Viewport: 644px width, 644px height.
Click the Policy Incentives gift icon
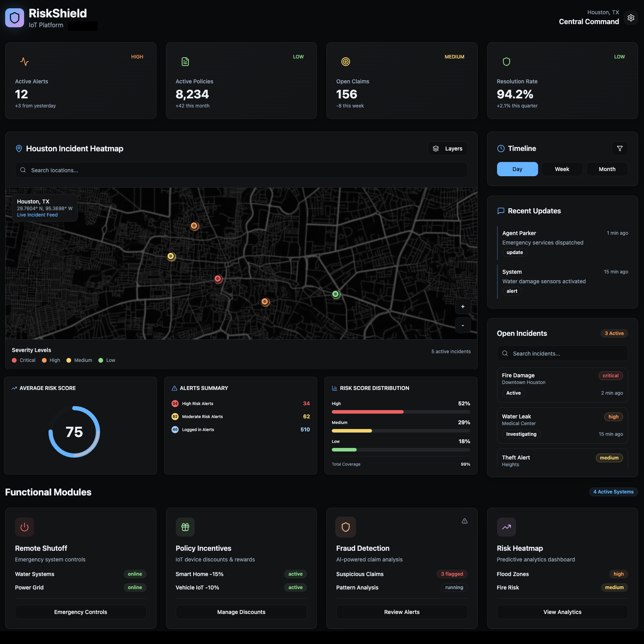pos(185,527)
